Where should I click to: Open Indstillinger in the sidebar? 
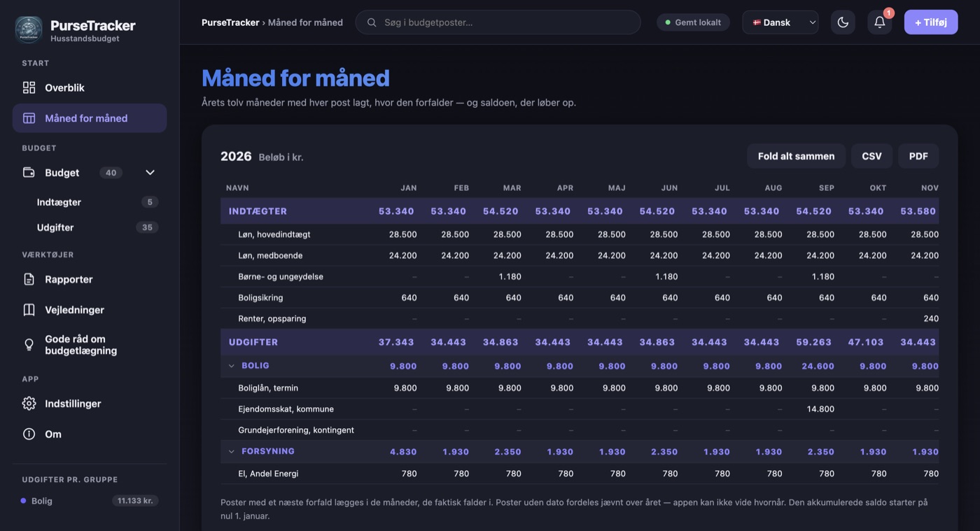coord(90,404)
